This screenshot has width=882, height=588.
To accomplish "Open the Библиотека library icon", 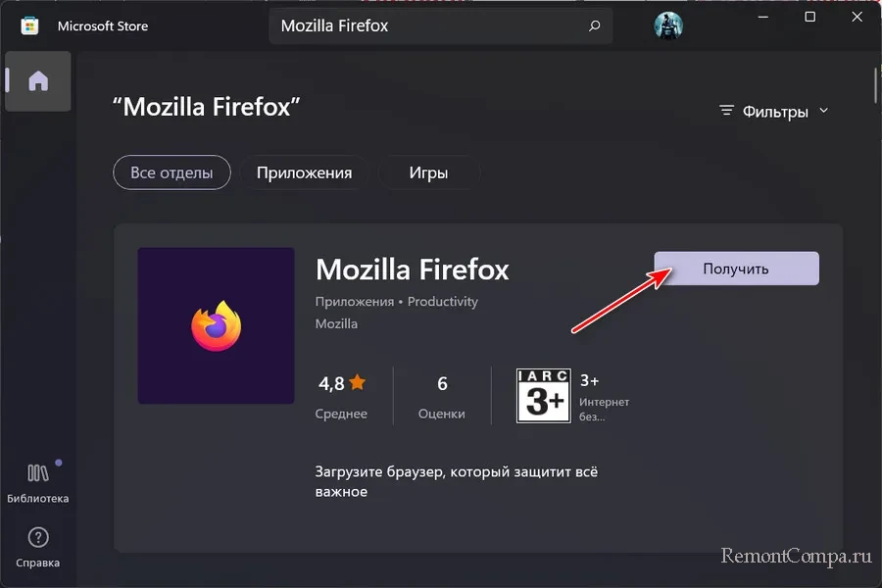I will (37, 474).
